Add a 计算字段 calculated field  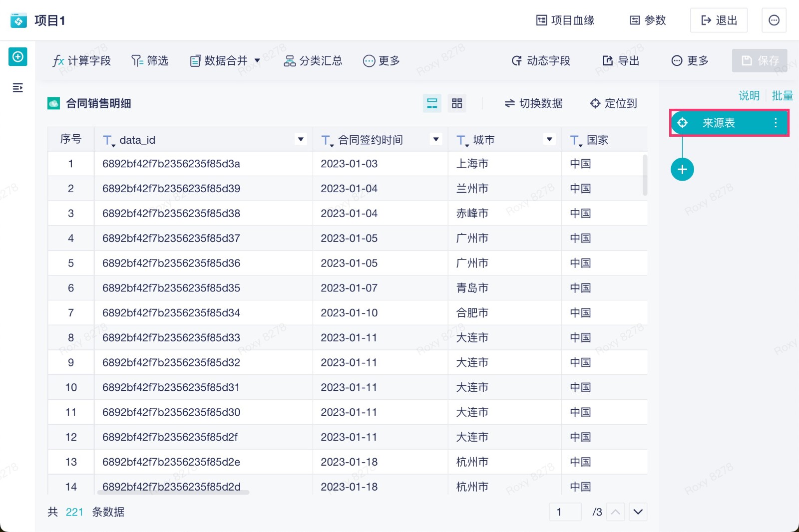[x=82, y=61]
